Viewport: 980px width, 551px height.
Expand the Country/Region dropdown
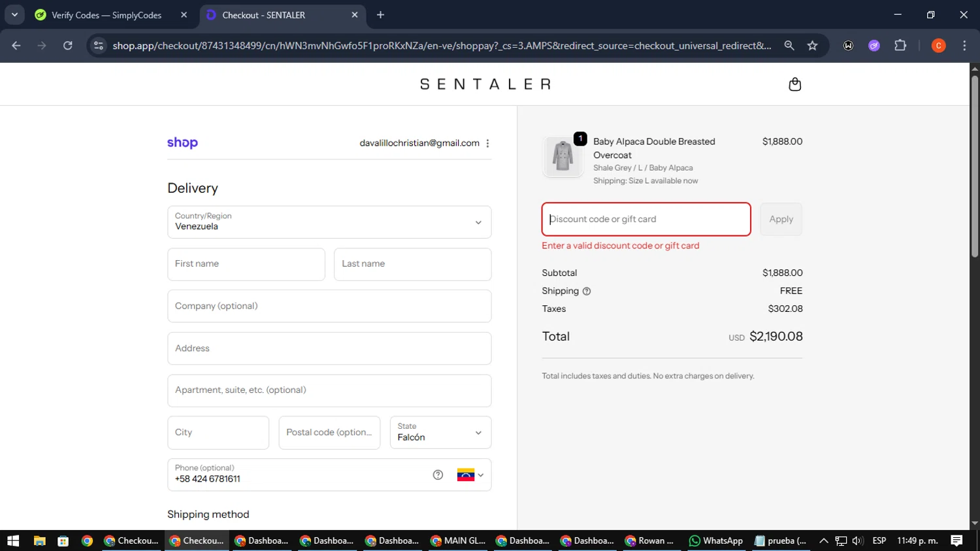coord(329,222)
